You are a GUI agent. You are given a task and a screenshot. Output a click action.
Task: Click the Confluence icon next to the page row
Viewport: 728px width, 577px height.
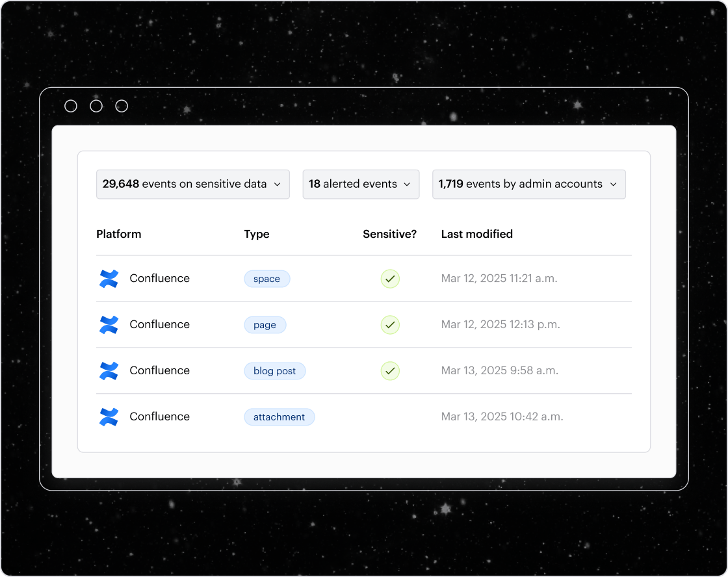coord(109,324)
